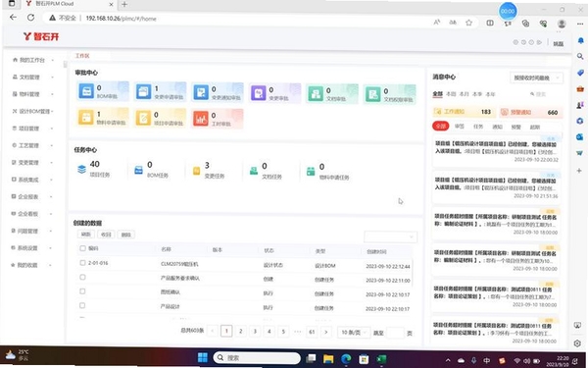Screen dimensions: 588x368
Task: Select the checkbox beside 产品设计 row
Action: point(82,305)
